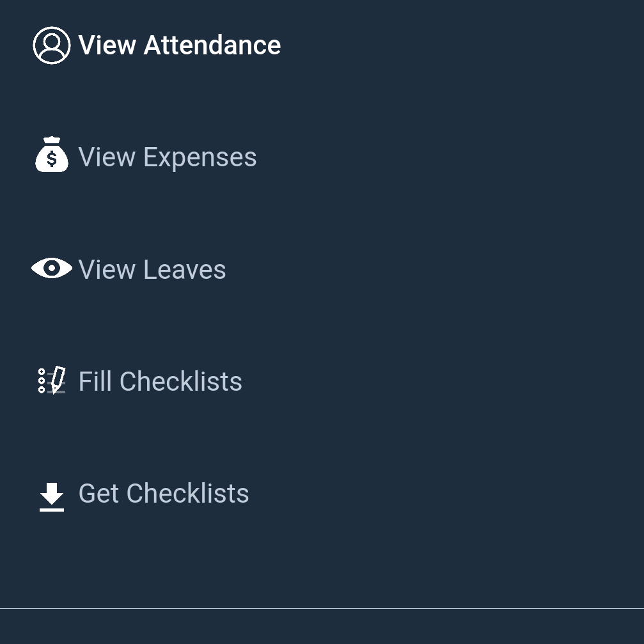Click the View Leaves text label
The height and width of the screenshot is (644, 644).
click(152, 269)
